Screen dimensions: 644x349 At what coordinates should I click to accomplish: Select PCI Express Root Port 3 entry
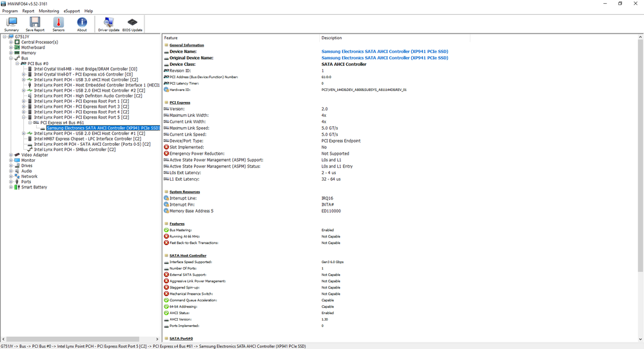(x=81, y=106)
